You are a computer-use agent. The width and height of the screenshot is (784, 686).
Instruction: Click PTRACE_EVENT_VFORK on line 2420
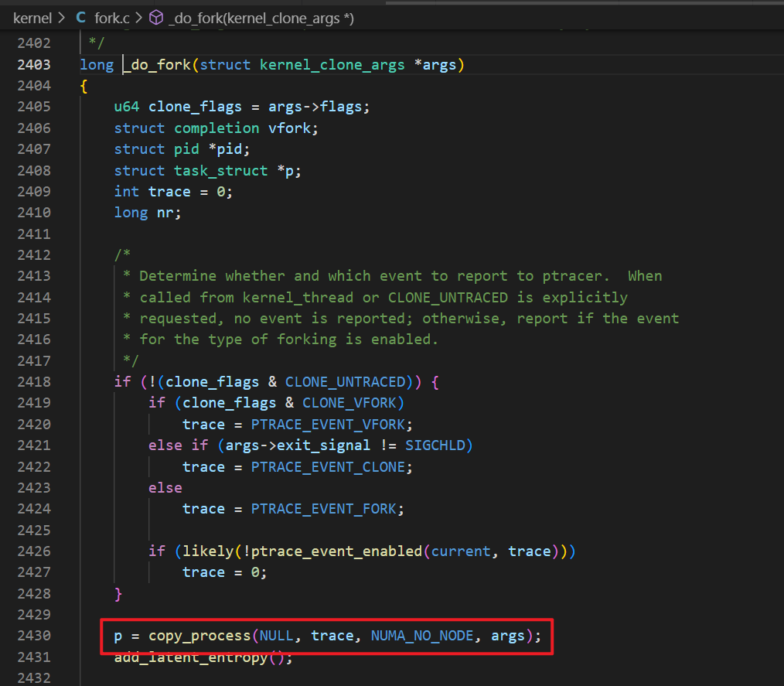(x=328, y=425)
